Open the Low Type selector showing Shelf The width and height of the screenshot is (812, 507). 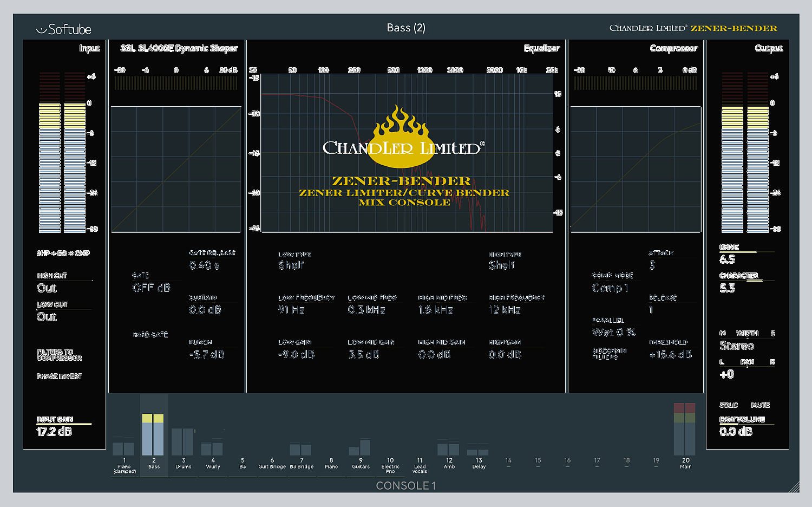tap(291, 265)
